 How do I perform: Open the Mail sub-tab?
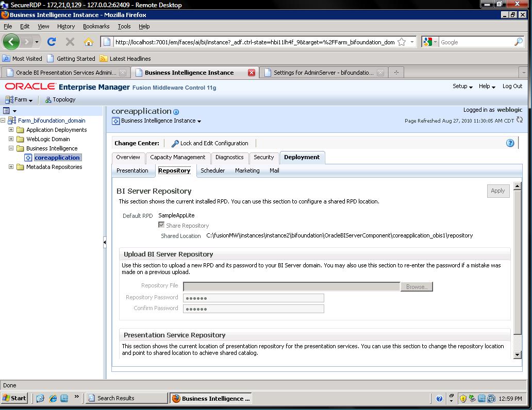point(274,170)
